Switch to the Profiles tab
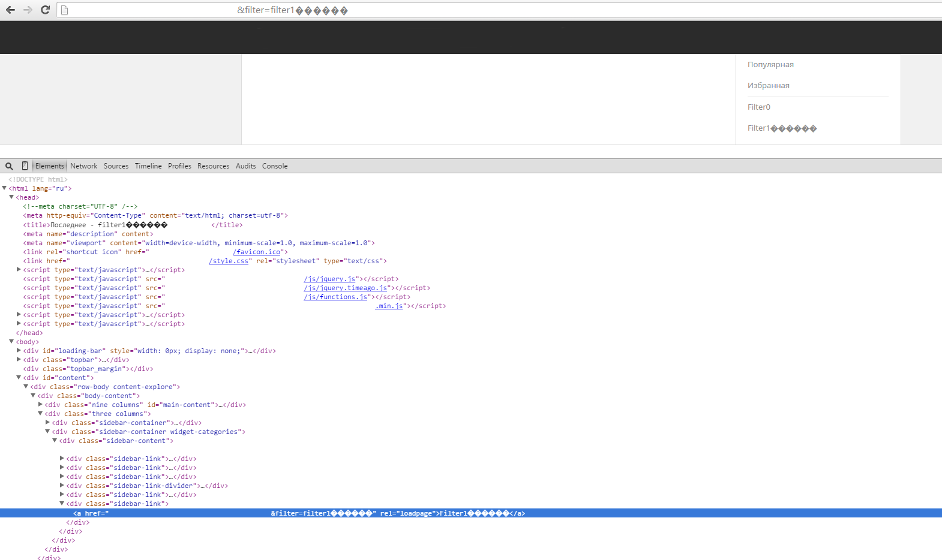Image resolution: width=942 pixels, height=560 pixels. pos(179,166)
